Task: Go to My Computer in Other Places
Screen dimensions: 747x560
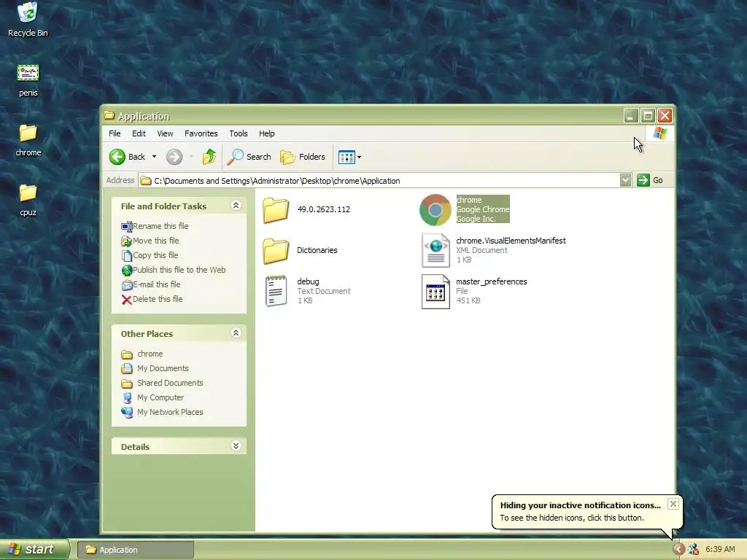Action: pos(152,397)
